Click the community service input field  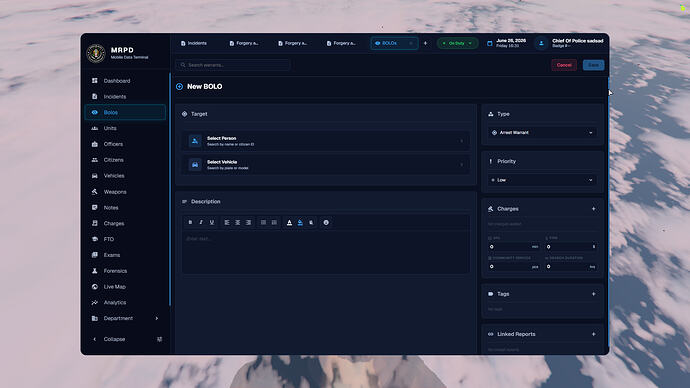click(514, 267)
